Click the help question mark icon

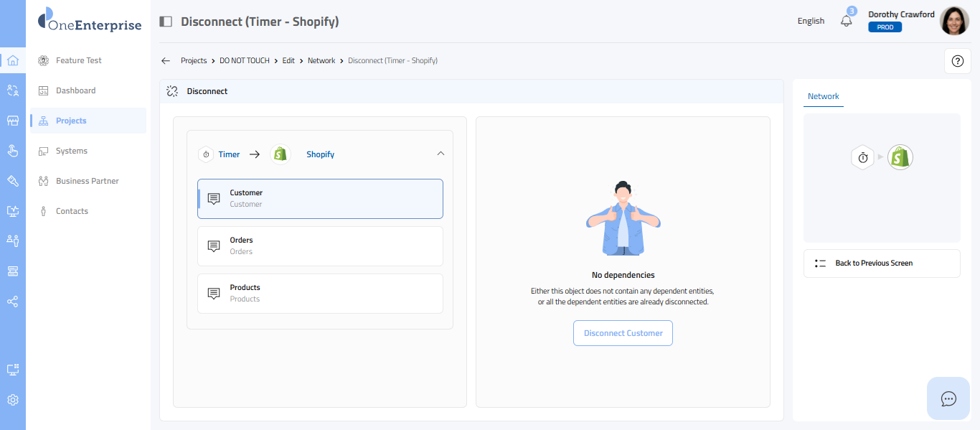957,61
